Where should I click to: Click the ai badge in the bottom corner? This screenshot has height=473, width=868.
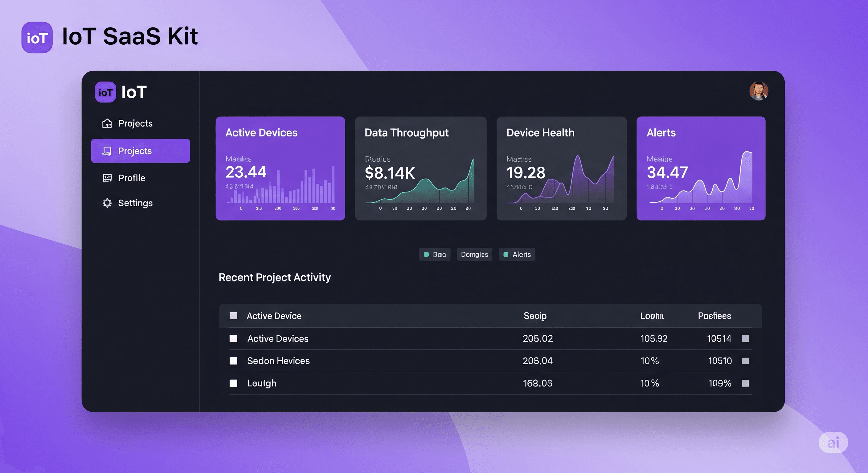click(x=833, y=443)
